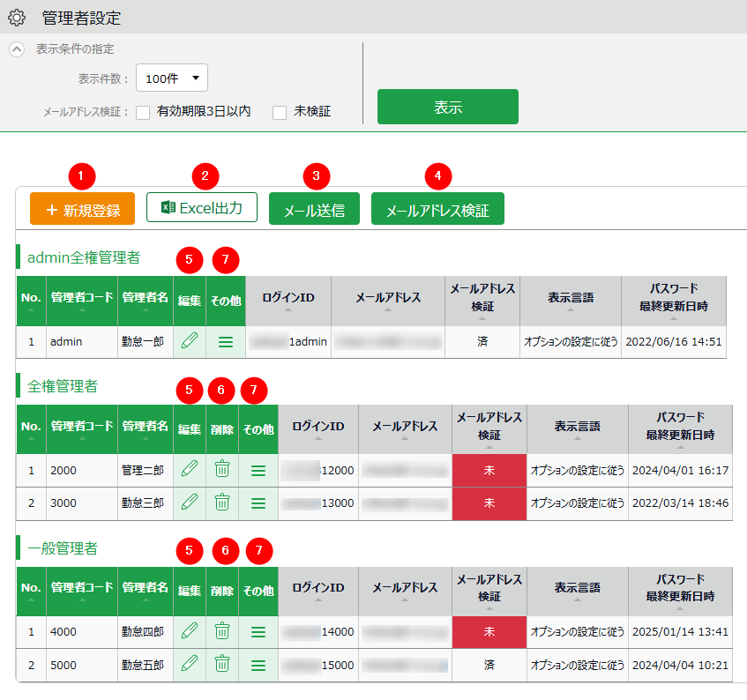Delete administrator 勤怠三郎 using the trash icon

click(x=222, y=503)
